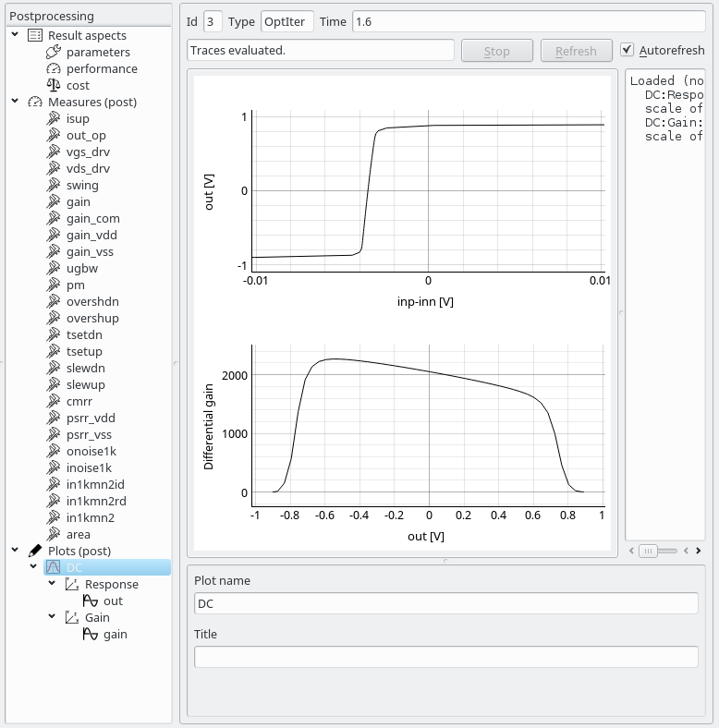Collapse the Result aspects tree node
Screen dimensions: 719x728
[x=15, y=36]
